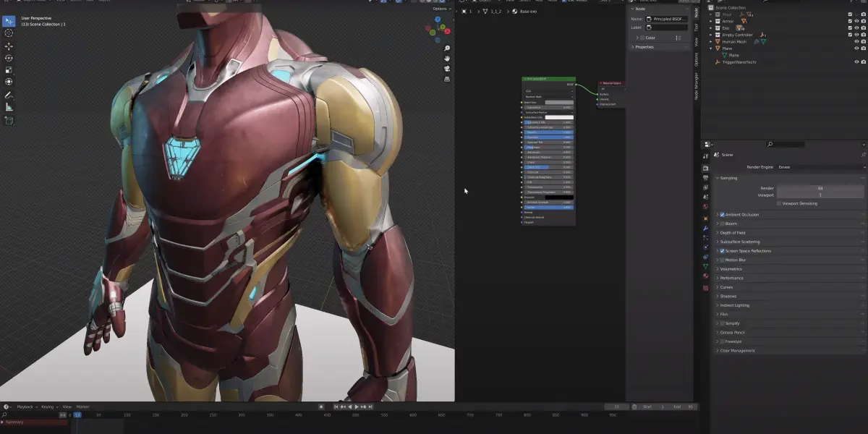
Task: Hide the Human Mesh eye toggle
Action: 857,41
